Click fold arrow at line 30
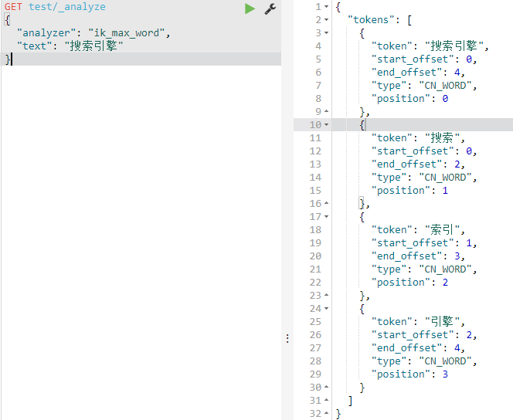The width and height of the screenshot is (513, 420). [327, 387]
